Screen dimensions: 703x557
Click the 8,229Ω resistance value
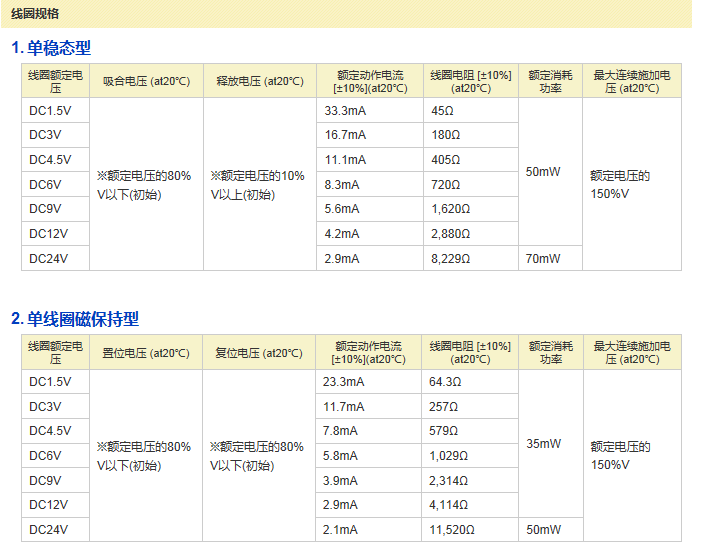click(448, 259)
